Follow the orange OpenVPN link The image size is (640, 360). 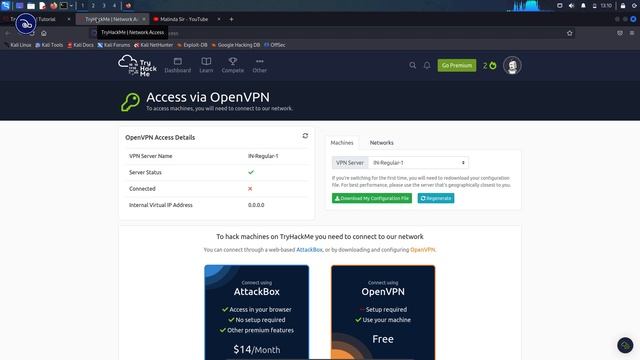(422, 250)
